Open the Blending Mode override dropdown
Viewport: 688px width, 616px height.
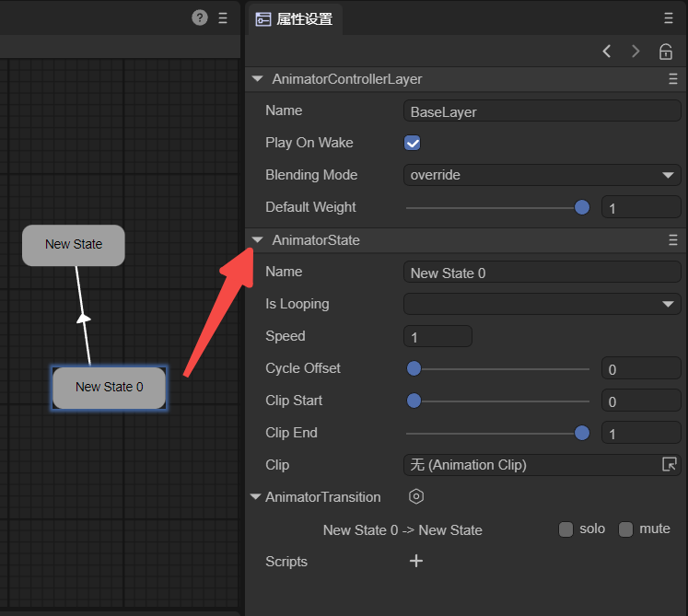coord(542,175)
